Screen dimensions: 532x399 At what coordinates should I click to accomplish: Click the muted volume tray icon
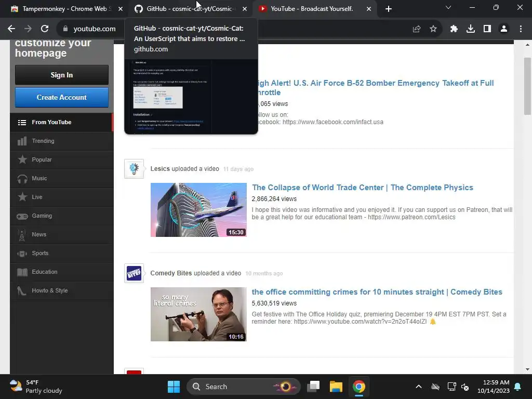tap(465, 387)
